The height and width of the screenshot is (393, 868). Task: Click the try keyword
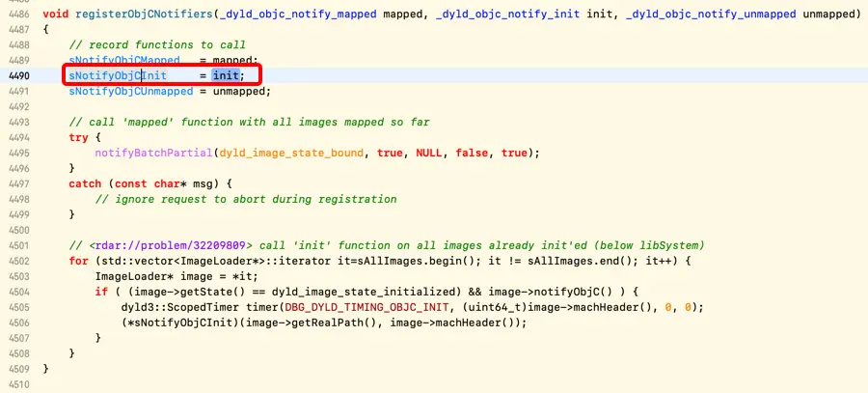click(78, 137)
